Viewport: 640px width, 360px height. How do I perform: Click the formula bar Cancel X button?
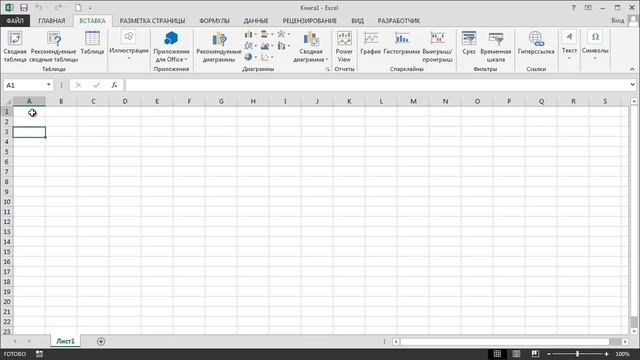pyautogui.click(x=78, y=85)
